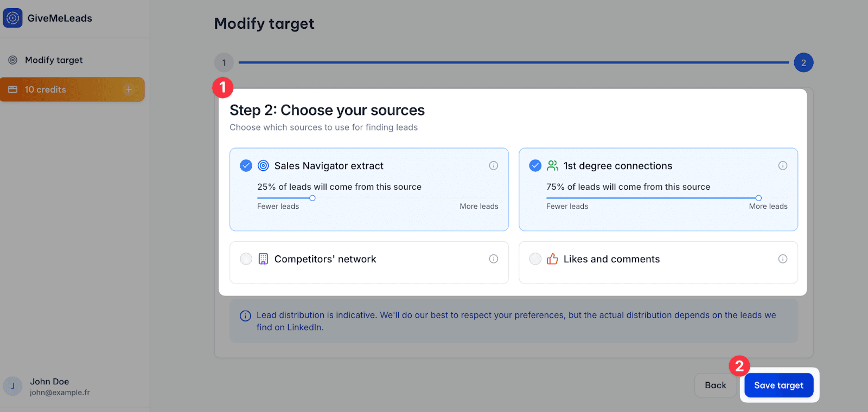868x412 pixels.
Task: Enable the Likes and comments source
Action: [535, 259]
